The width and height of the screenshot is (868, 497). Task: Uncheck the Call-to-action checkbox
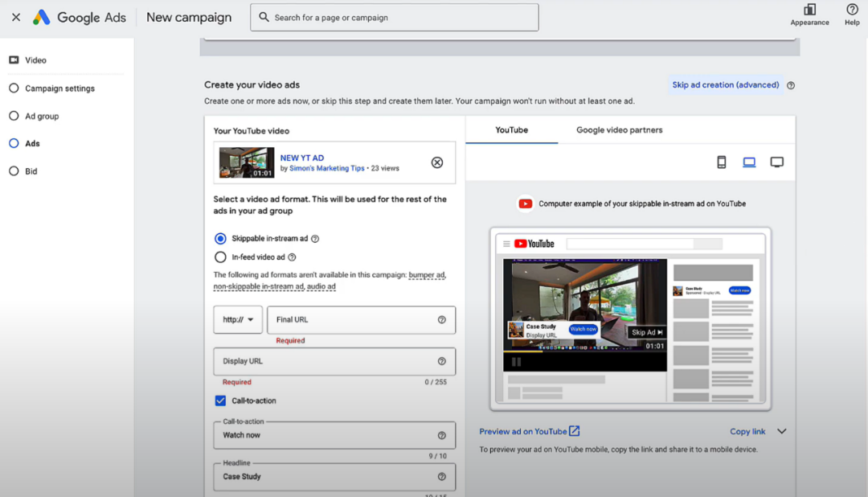[220, 400]
